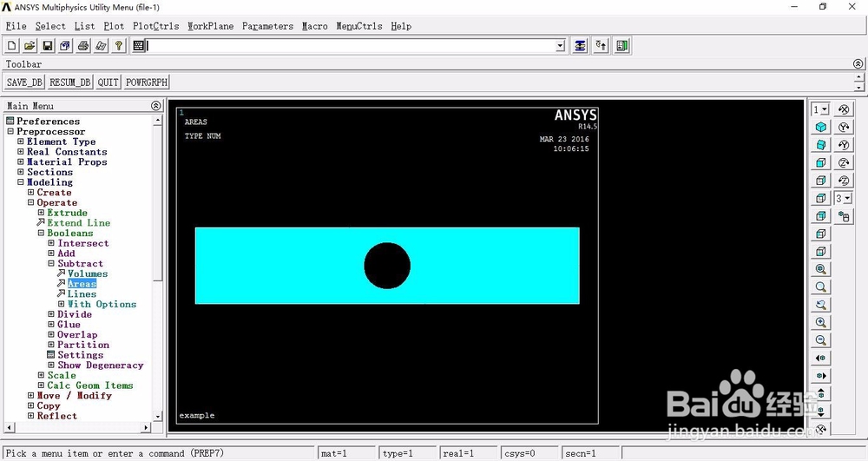This screenshot has width=868, height=461.
Task: Collapse the Main Menu panel chevron
Action: tap(156, 106)
